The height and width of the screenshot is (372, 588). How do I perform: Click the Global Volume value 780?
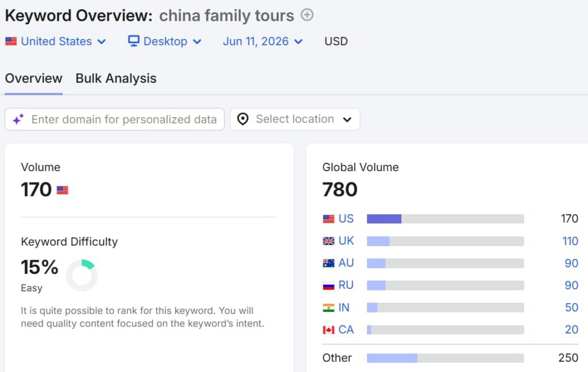pos(340,189)
